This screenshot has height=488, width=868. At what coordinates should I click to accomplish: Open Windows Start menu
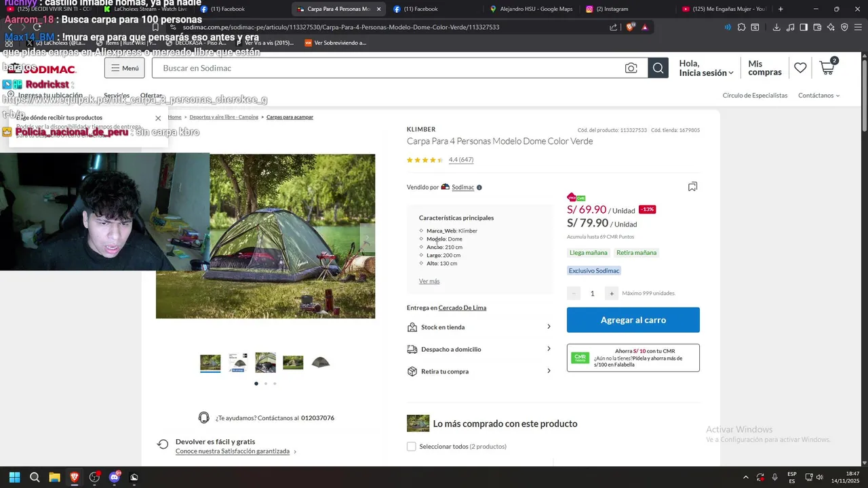coord(14,477)
